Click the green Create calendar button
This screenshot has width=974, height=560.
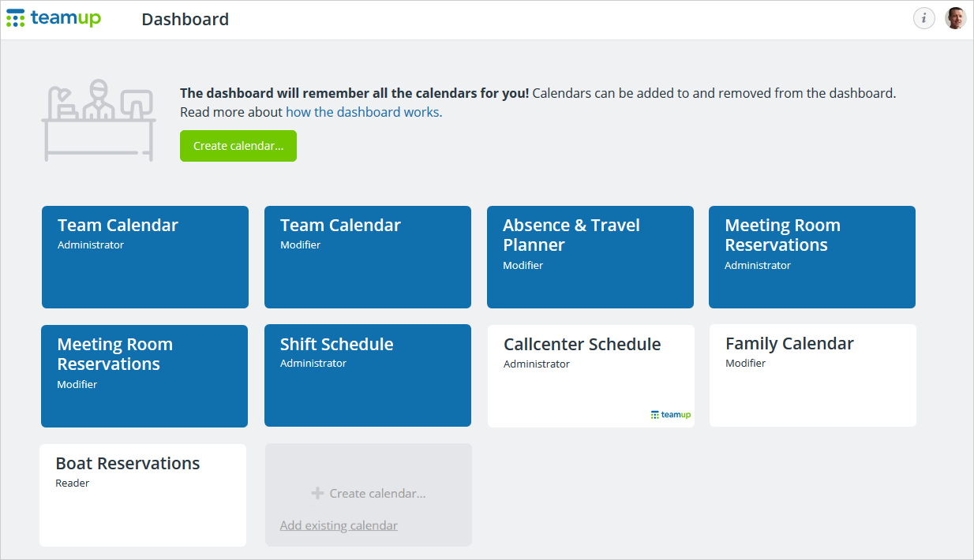click(x=238, y=146)
